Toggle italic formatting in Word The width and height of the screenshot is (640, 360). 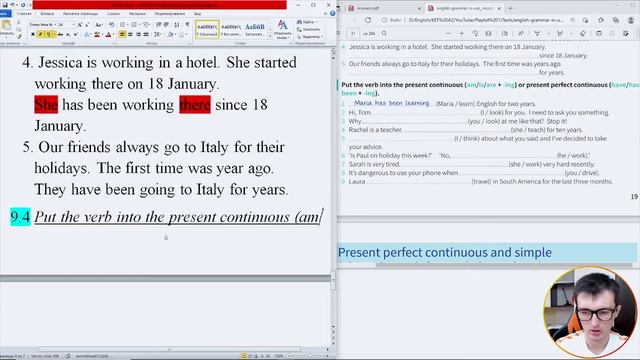pos(41,34)
